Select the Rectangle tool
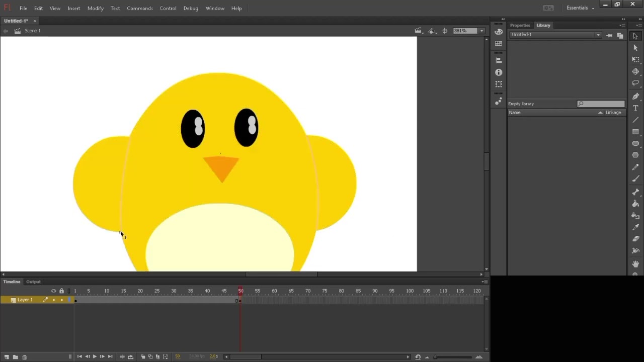The image size is (644, 362). point(635,132)
